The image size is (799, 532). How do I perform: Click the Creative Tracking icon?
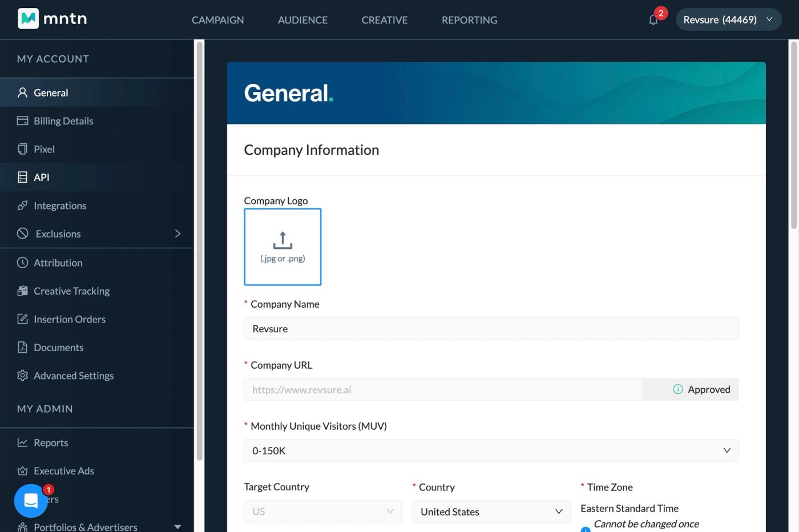click(22, 291)
